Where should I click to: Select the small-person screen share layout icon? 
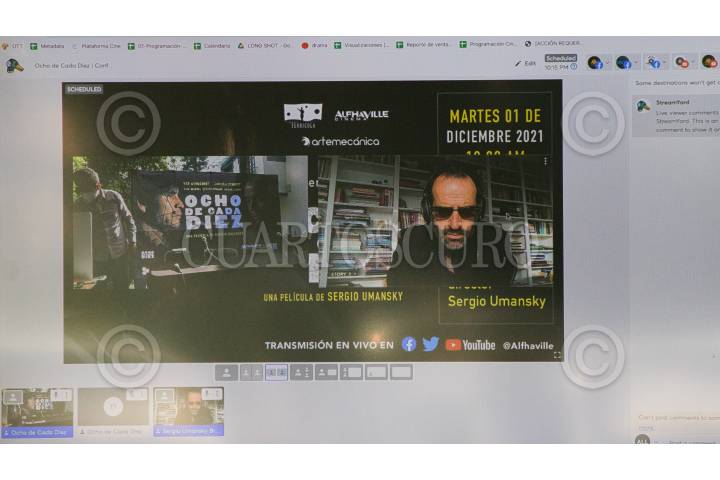pos(326,372)
